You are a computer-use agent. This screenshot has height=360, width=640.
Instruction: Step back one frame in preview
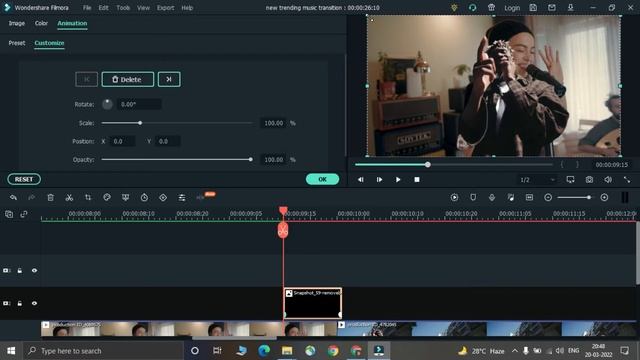[361, 180]
